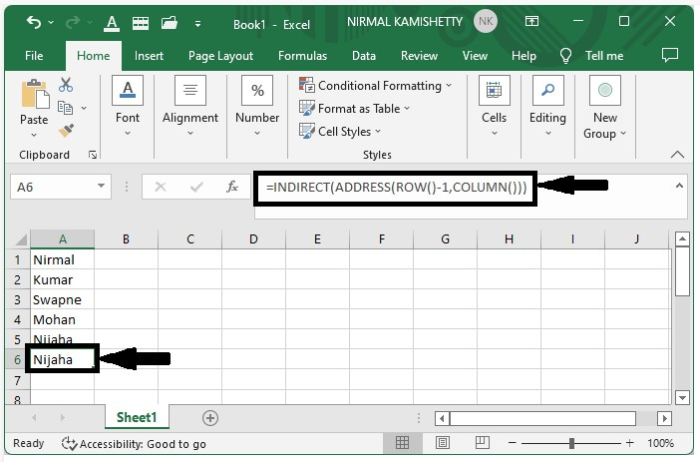Screen dimensions: 700x462
Task: Click the Undo arrow icon
Action: tap(33, 22)
